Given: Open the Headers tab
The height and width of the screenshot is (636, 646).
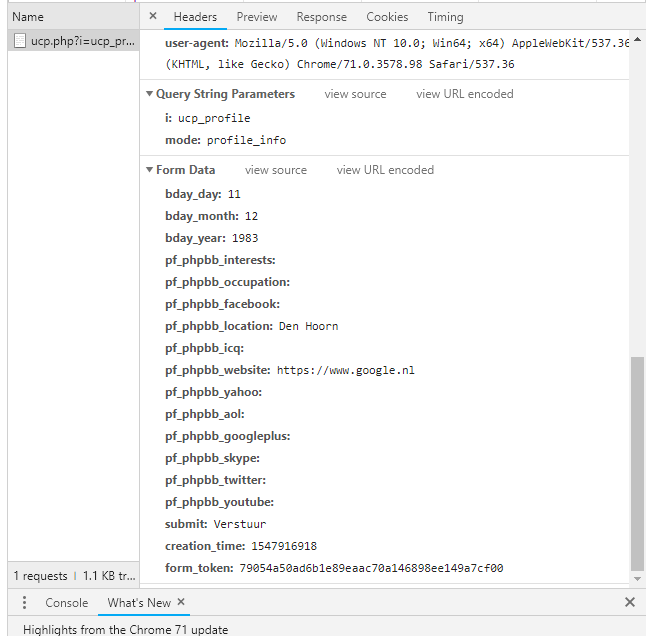Looking at the screenshot, I should [x=195, y=17].
